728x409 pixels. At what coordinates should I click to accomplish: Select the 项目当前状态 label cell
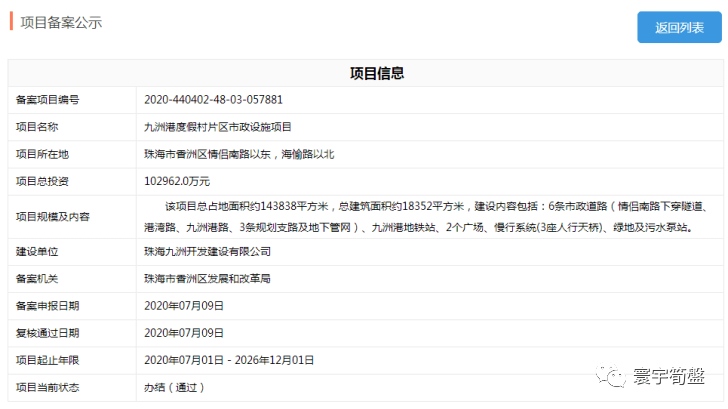point(72,388)
